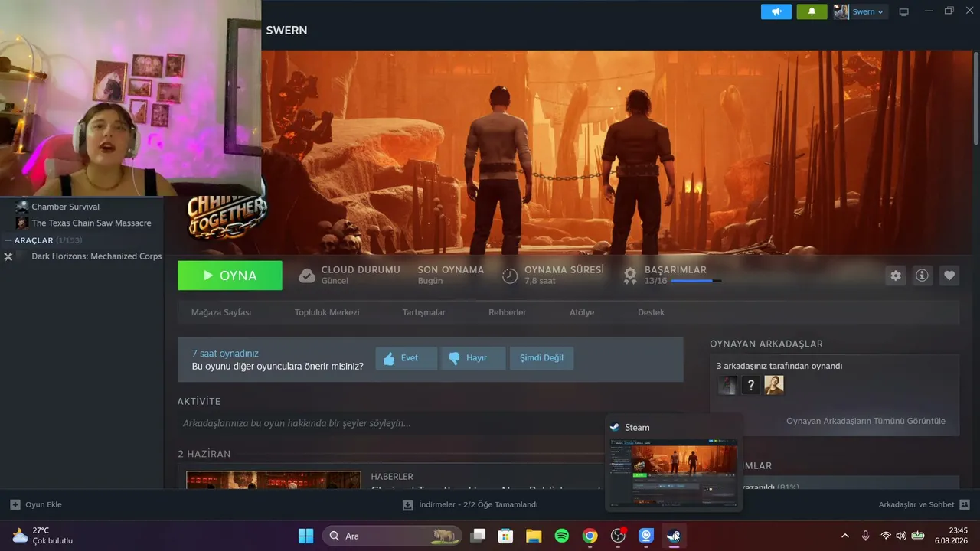Open Task View on taskbar
The image size is (980, 551).
478,536
